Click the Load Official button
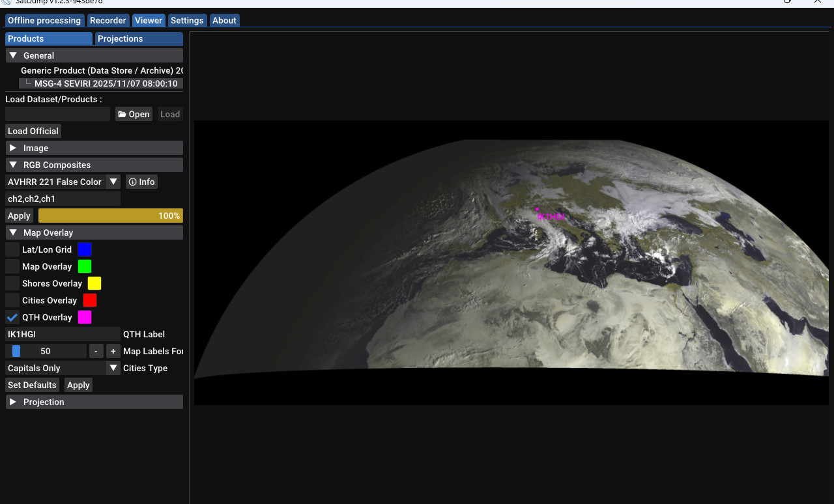 point(33,131)
